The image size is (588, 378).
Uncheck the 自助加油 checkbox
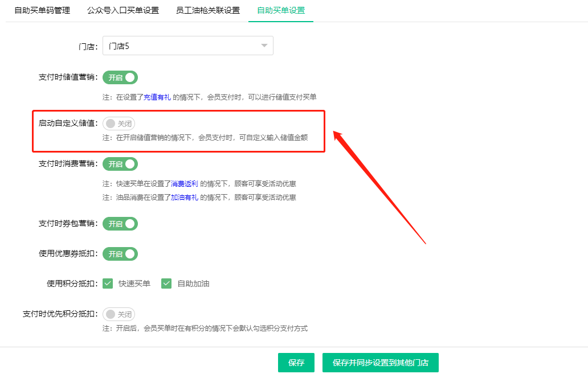[167, 283]
